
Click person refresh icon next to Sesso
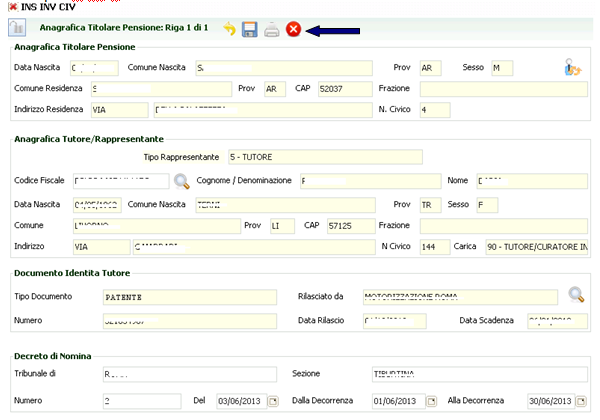click(573, 67)
